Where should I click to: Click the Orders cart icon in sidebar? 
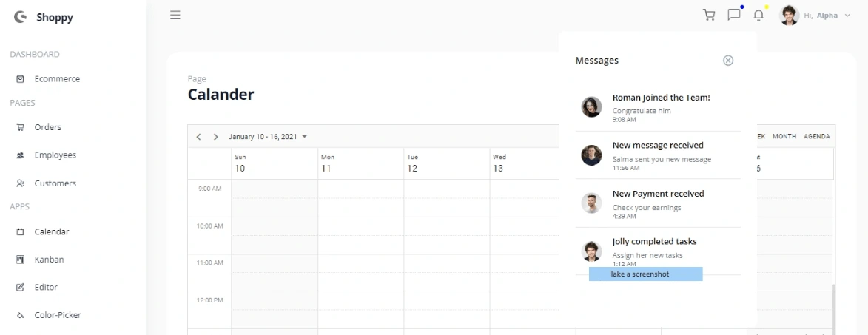tap(21, 127)
